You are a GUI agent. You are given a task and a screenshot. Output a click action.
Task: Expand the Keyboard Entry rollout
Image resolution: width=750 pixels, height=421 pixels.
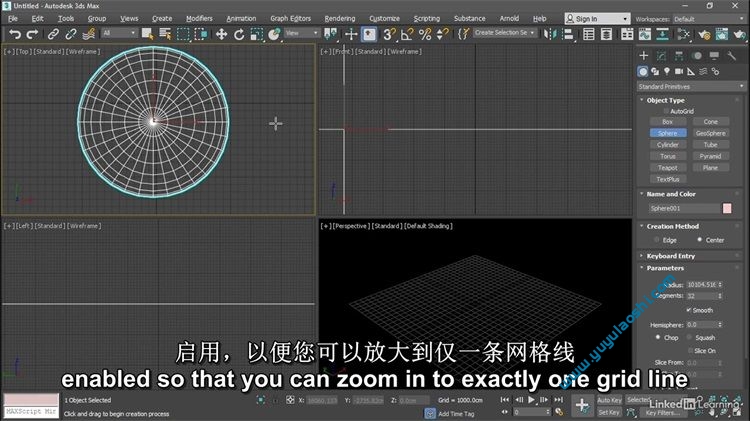click(x=671, y=256)
